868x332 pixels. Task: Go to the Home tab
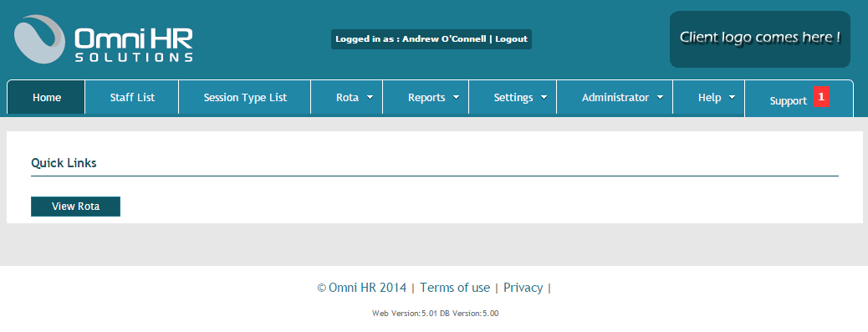point(47,97)
